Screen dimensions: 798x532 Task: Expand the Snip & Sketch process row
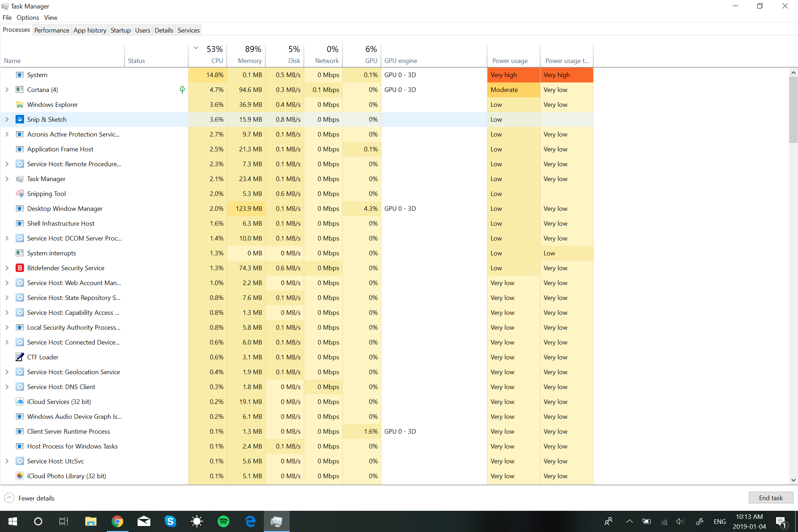coord(7,120)
